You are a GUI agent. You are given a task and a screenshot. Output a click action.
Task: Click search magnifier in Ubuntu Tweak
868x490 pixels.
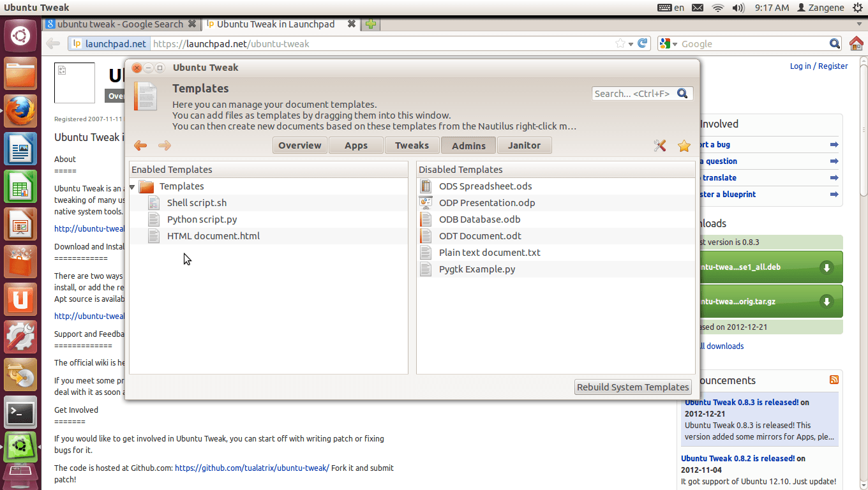[682, 93]
